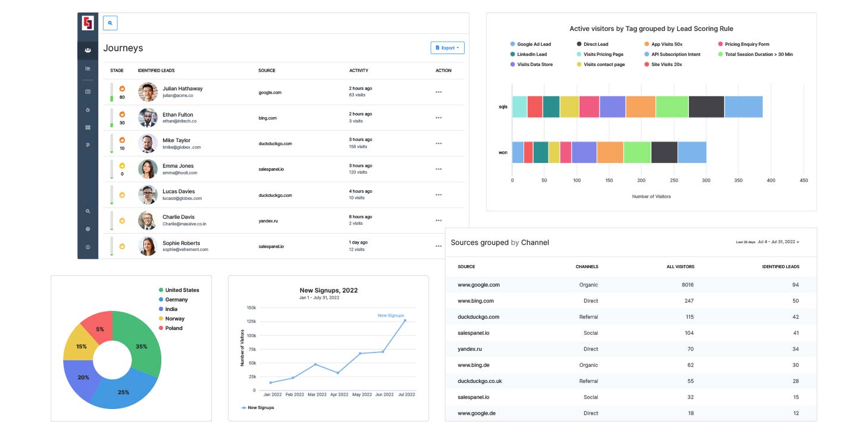The height and width of the screenshot is (434, 868).
Task: Open action menu for Ethan Fulton
Action: [438, 118]
